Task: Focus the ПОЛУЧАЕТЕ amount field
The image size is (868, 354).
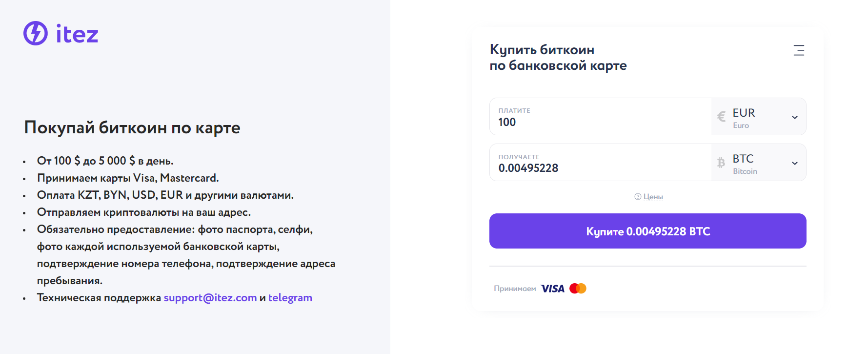Action: click(601, 163)
